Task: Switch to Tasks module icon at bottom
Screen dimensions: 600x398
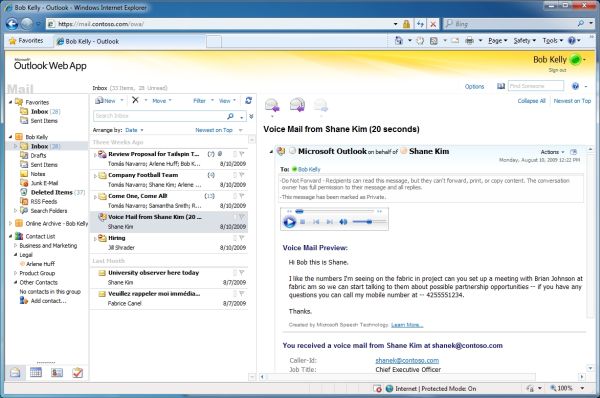Action: (x=78, y=372)
